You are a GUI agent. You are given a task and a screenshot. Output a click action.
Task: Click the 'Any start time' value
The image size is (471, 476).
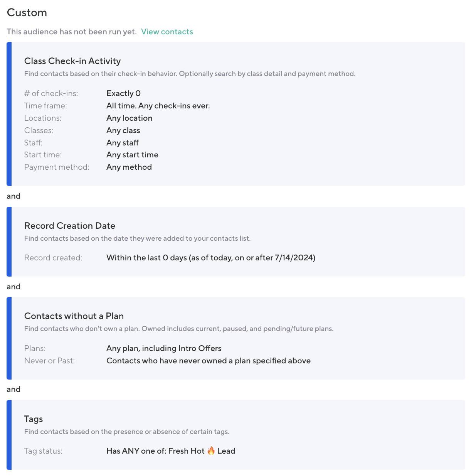(x=132, y=155)
